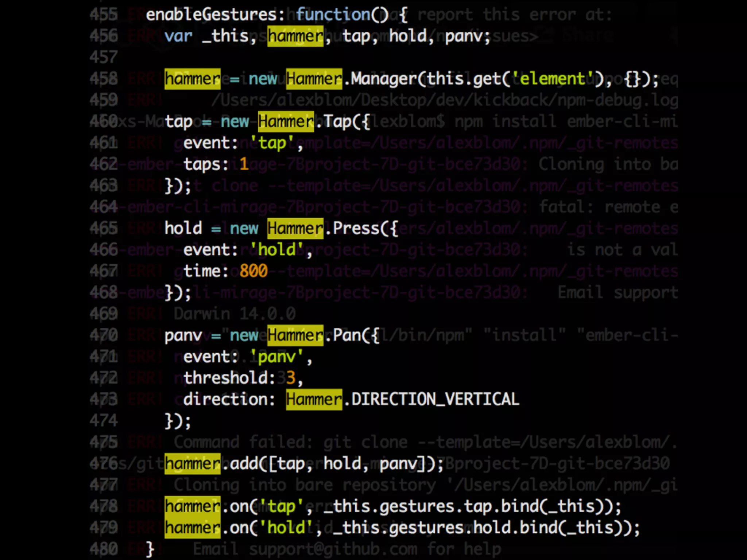Click the 'hold' event string on line 466
Viewport: 747px width, 560px height.
click(x=276, y=250)
